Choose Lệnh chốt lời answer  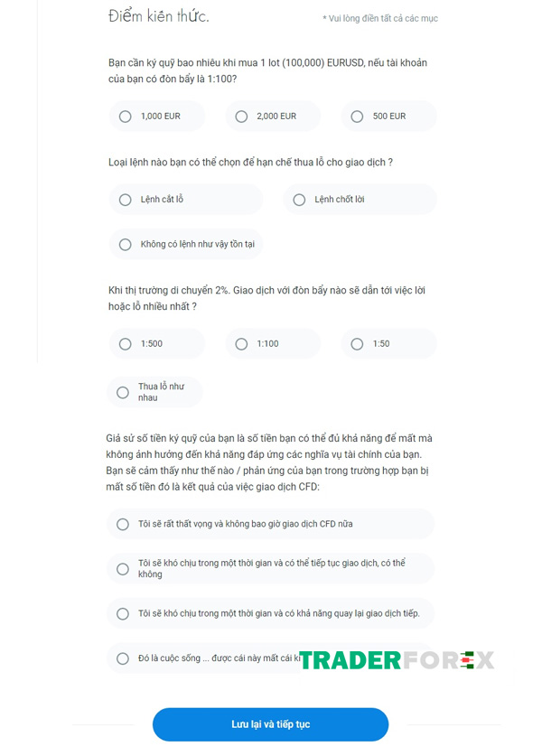(360, 200)
